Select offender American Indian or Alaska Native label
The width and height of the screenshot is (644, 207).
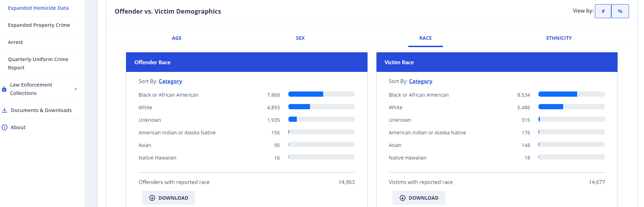177,133
